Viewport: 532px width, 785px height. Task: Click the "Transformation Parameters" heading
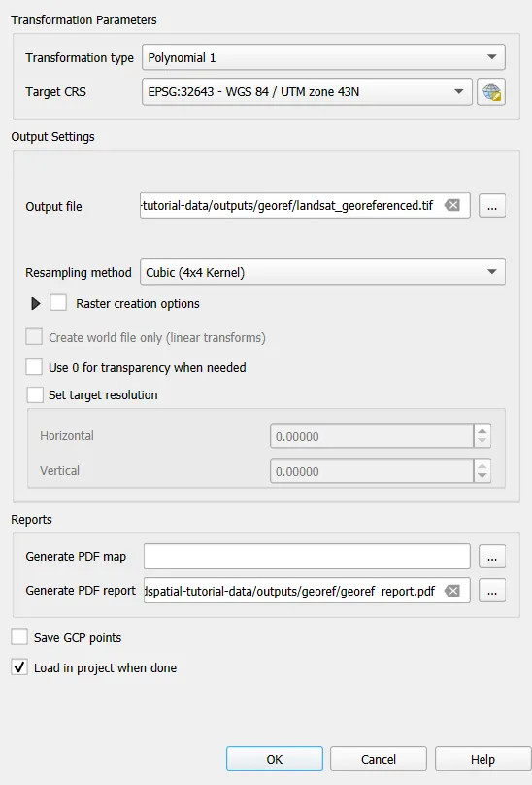[83, 20]
